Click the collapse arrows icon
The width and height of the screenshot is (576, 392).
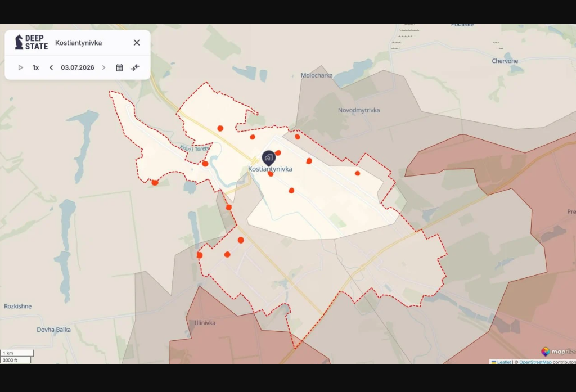click(135, 67)
